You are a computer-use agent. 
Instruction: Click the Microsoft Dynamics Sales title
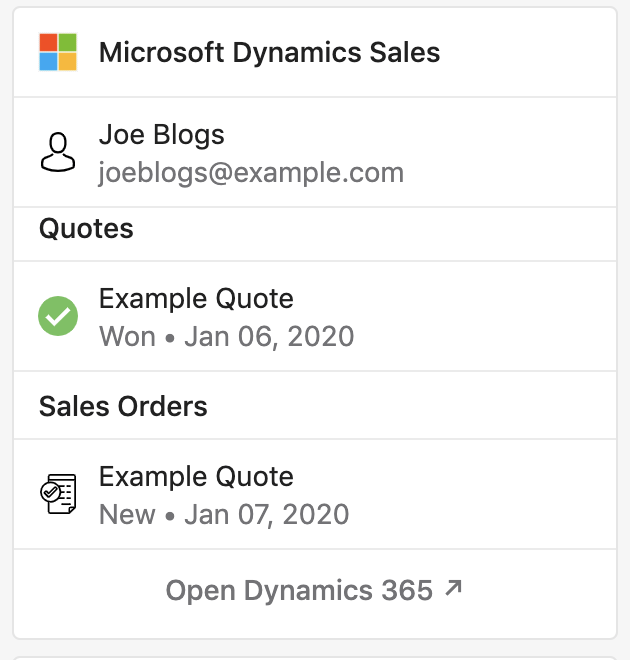(269, 53)
